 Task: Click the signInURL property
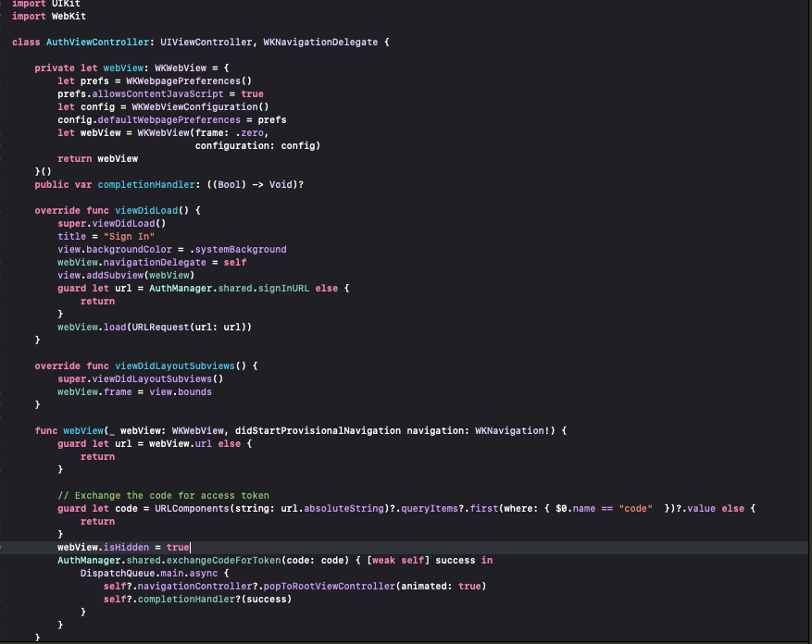(284, 288)
